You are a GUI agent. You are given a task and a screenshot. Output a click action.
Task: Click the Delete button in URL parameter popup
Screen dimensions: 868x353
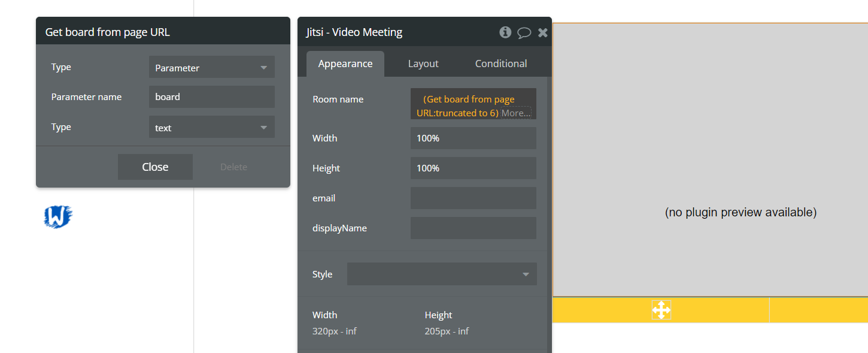[233, 167]
